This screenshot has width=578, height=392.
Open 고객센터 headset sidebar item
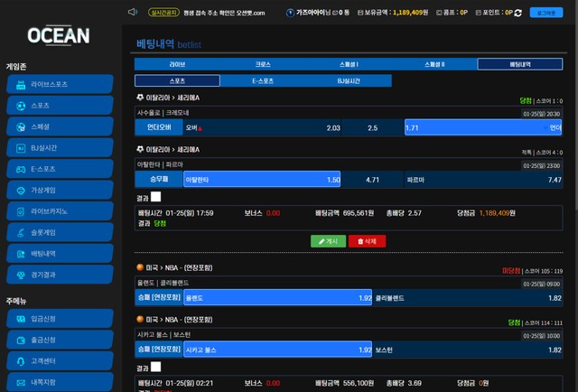pyautogui.click(x=60, y=361)
